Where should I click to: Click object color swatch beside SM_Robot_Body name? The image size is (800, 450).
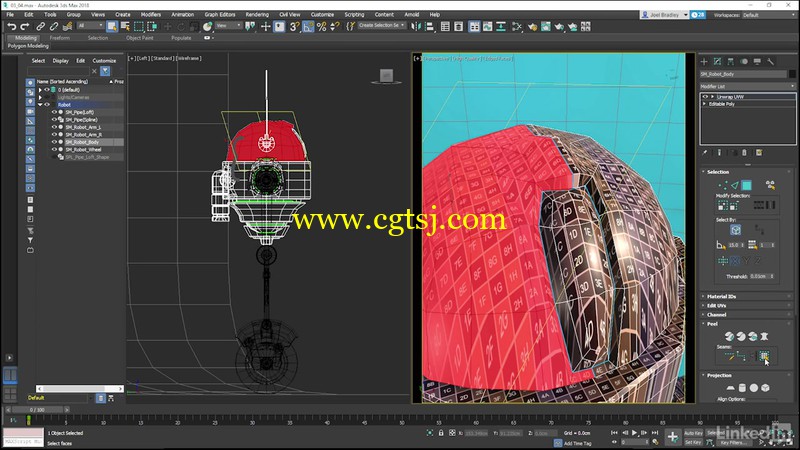792,74
